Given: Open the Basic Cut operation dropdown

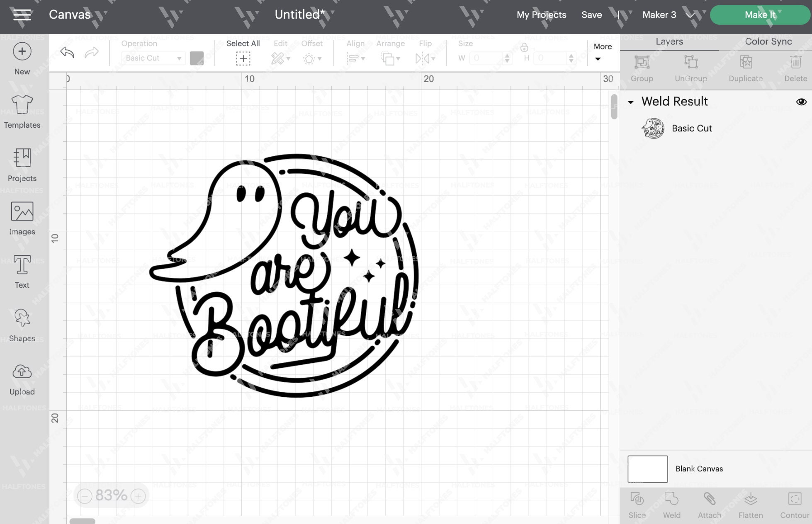Looking at the screenshot, I should point(153,58).
